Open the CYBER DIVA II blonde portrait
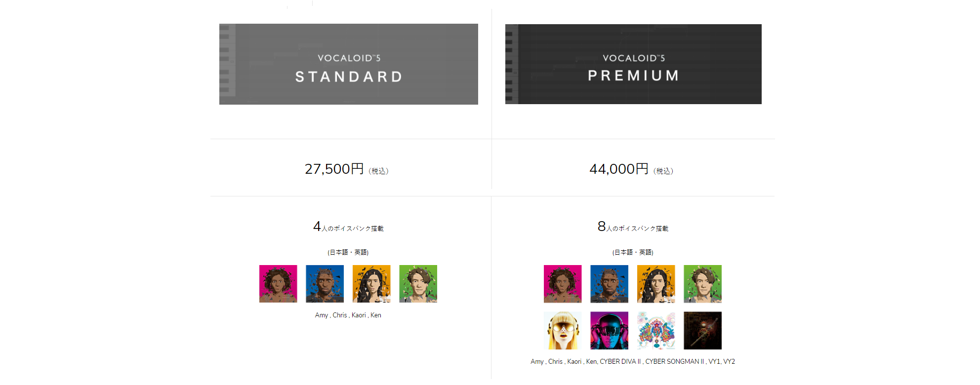This screenshot has height=385, width=980. tap(563, 330)
